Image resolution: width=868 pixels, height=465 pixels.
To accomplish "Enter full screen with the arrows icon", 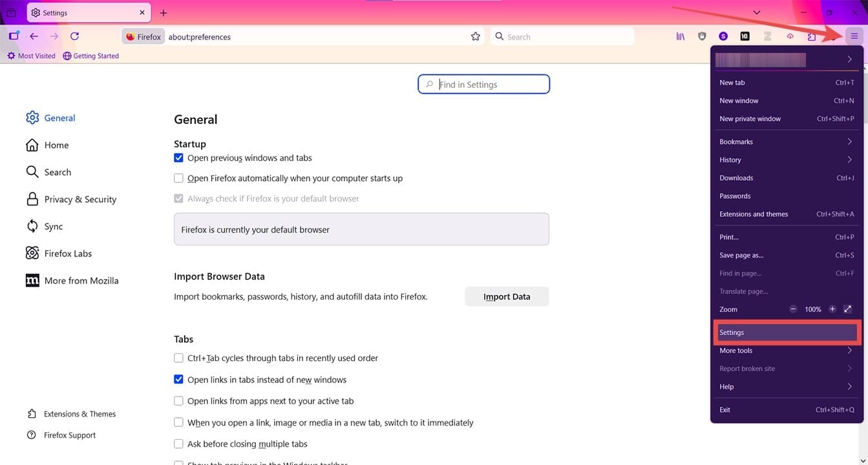I will click(848, 309).
